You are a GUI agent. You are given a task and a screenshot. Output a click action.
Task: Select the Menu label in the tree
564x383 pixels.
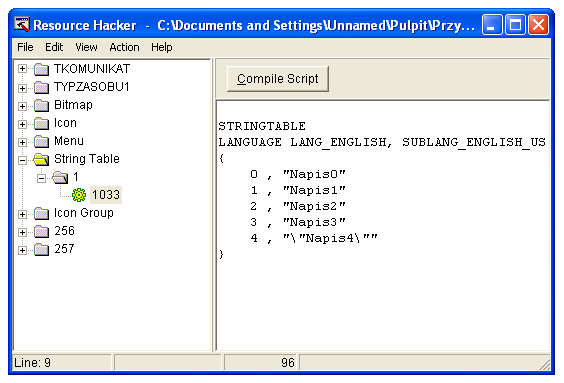coord(69,141)
